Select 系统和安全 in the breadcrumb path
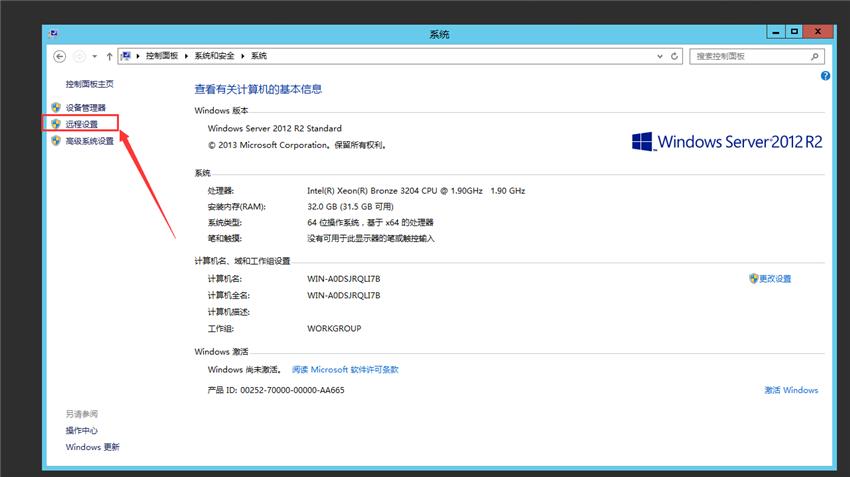The image size is (850, 477). point(214,56)
